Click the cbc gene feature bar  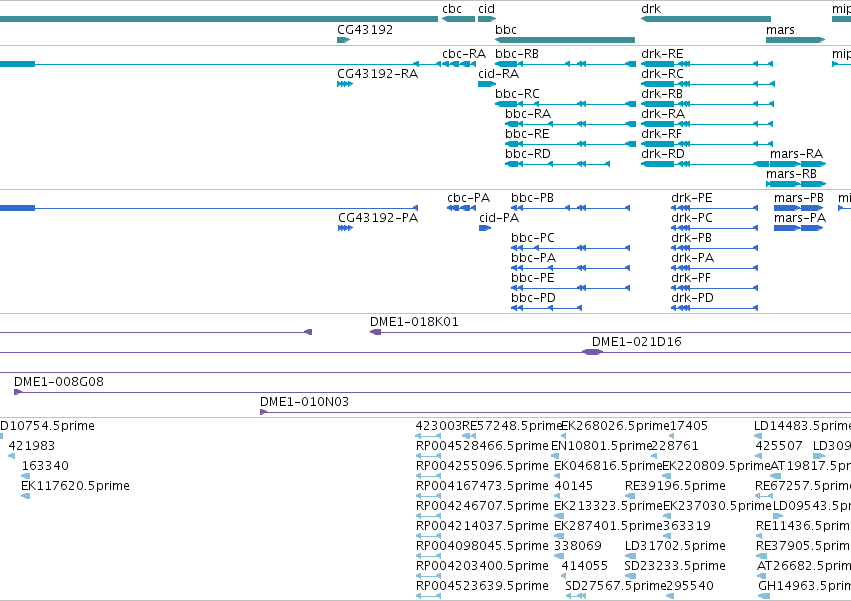[459, 19]
